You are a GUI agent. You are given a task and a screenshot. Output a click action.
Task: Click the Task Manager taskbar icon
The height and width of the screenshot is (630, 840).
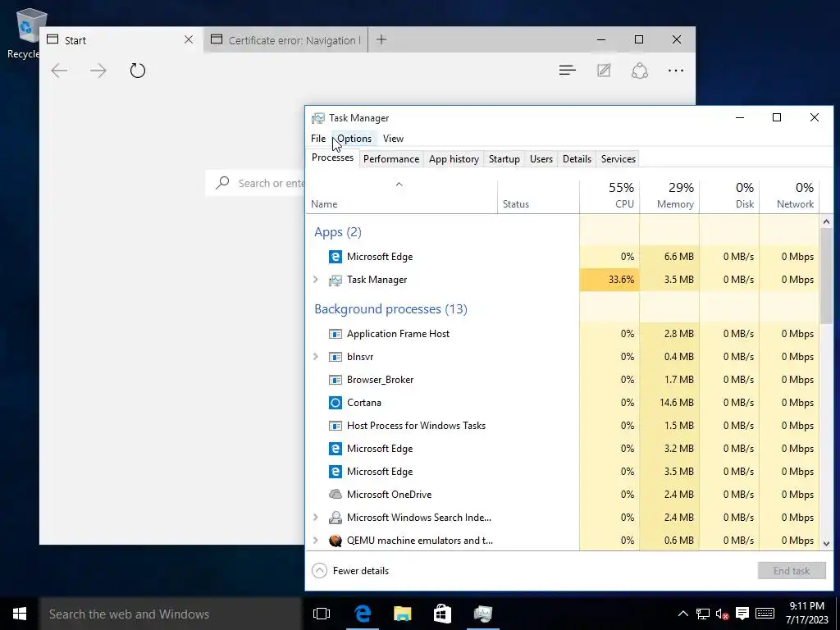(482, 614)
